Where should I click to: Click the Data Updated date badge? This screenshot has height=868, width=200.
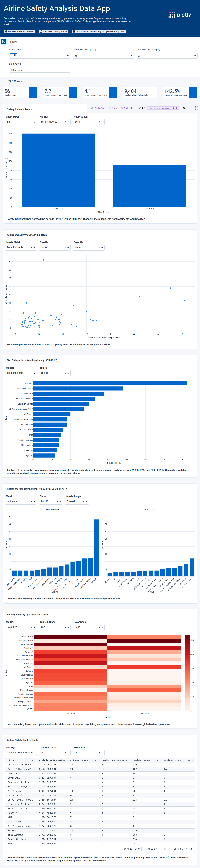coord(20,31)
